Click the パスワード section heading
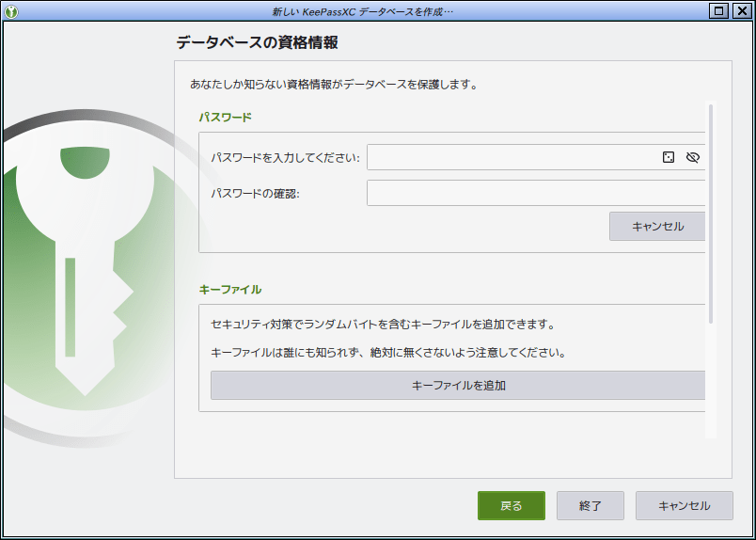 [x=225, y=118]
